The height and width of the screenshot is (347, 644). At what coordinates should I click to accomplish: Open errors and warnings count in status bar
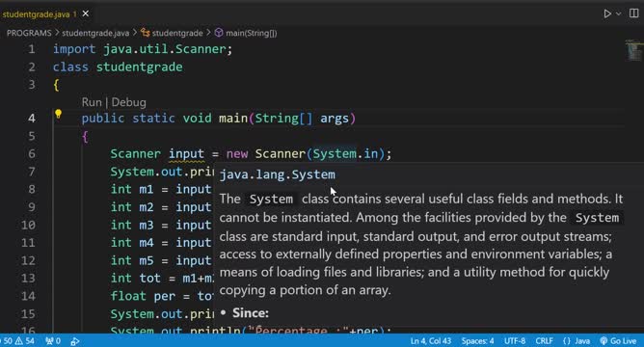18,341
